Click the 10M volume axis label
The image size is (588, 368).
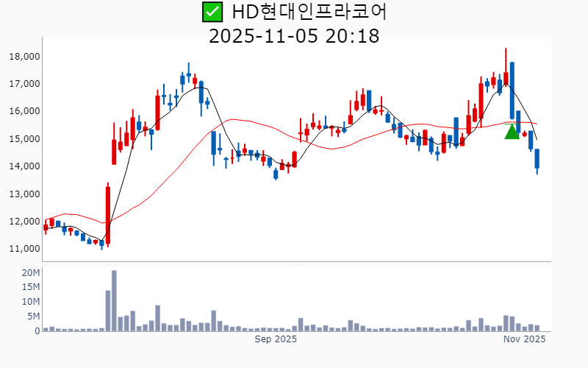click(30, 302)
